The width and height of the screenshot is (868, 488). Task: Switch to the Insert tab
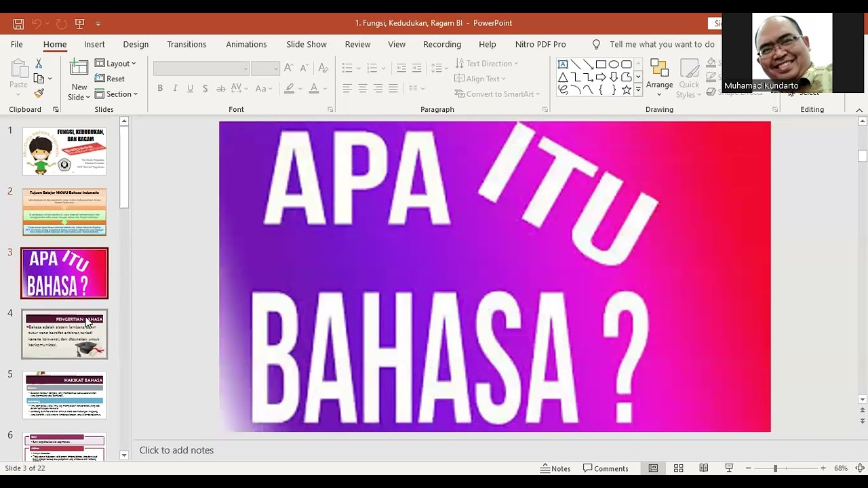coord(94,44)
